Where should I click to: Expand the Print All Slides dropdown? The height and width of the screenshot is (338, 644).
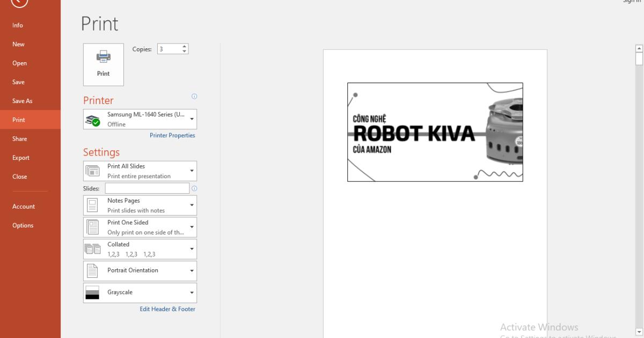point(140,171)
